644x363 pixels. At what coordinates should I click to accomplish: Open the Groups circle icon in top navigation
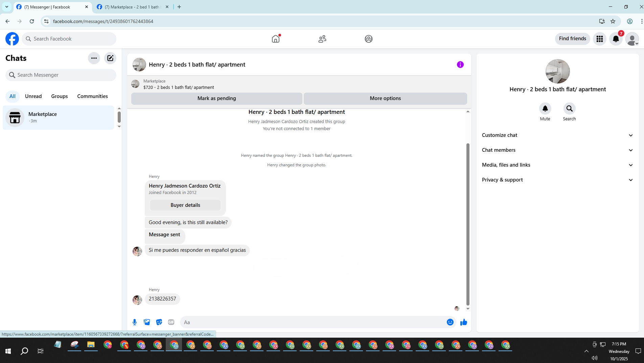369,39
